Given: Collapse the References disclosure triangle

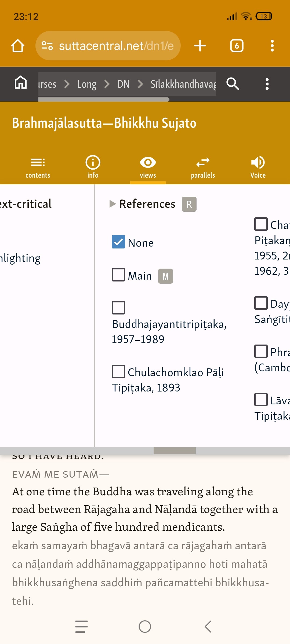Looking at the screenshot, I should click(113, 204).
